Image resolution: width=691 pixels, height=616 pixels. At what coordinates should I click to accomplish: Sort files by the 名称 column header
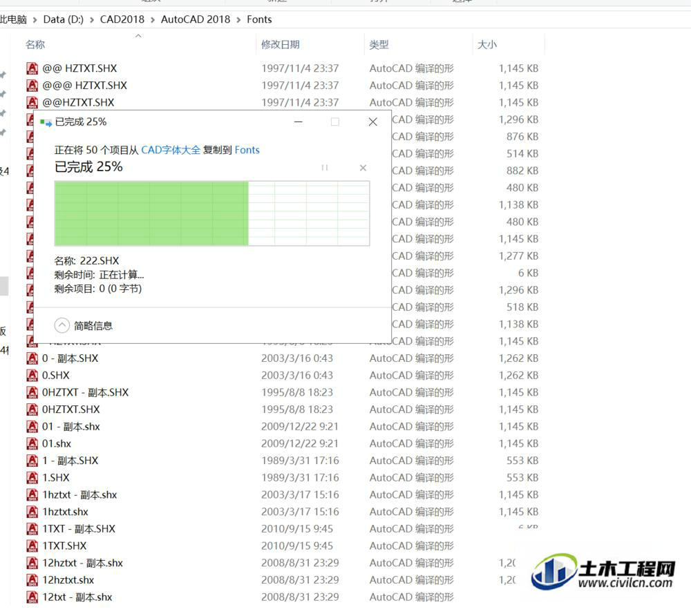tap(35, 44)
